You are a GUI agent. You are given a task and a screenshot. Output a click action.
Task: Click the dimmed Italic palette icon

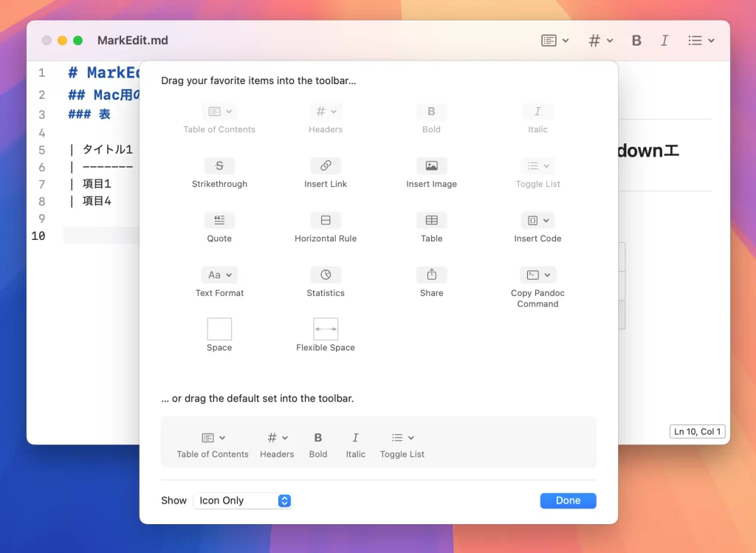(537, 111)
